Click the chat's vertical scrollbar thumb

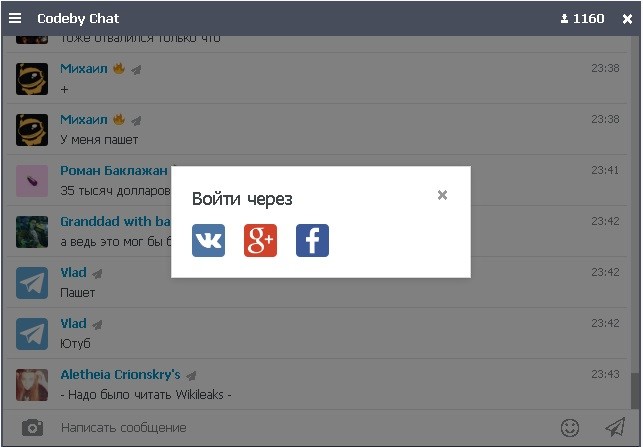pos(635,389)
